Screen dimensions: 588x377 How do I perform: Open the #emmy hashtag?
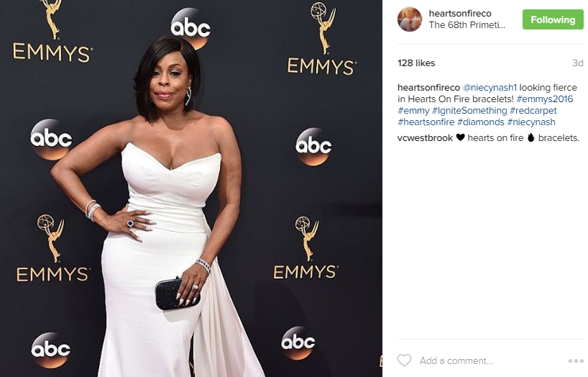click(x=413, y=111)
